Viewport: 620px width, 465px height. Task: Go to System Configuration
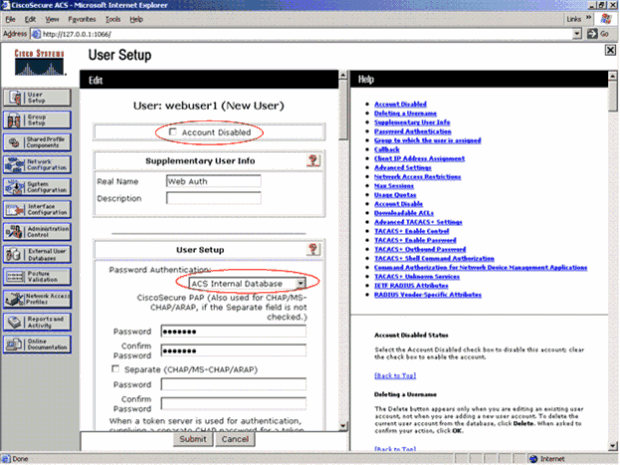click(x=37, y=187)
